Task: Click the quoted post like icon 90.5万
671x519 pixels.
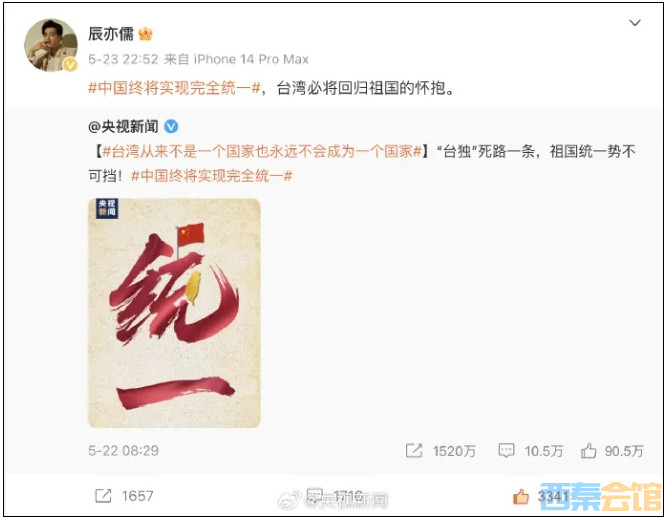Action: point(588,451)
